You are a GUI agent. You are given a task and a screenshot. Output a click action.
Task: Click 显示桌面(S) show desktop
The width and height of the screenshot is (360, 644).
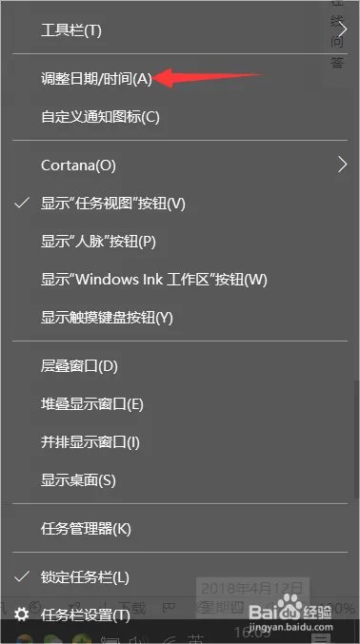click(x=78, y=480)
